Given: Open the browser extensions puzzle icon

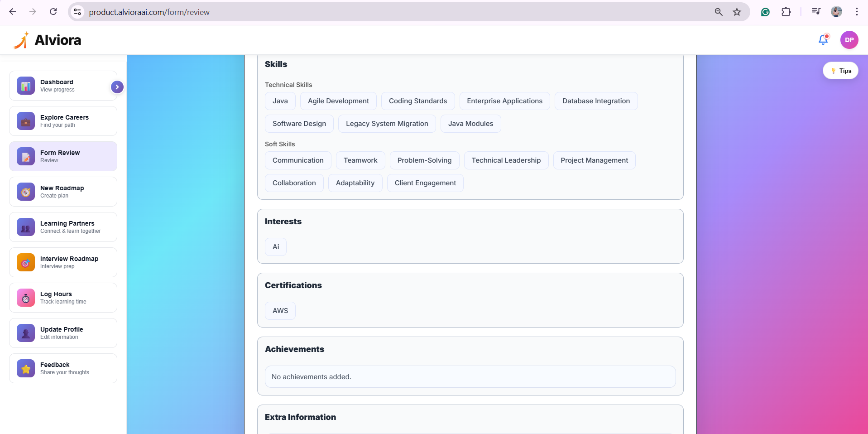Looking at the screenshot, I should tap(786, 12).
